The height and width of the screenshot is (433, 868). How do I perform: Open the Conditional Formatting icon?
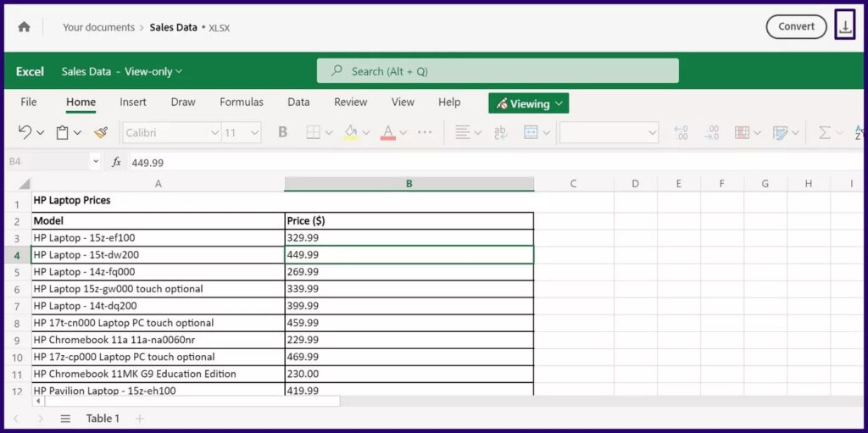click(742, 132)
